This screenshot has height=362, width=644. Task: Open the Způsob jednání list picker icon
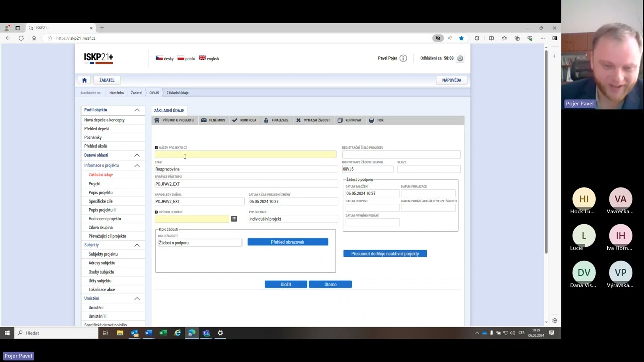pyautogui.click(x=234, y=219)
